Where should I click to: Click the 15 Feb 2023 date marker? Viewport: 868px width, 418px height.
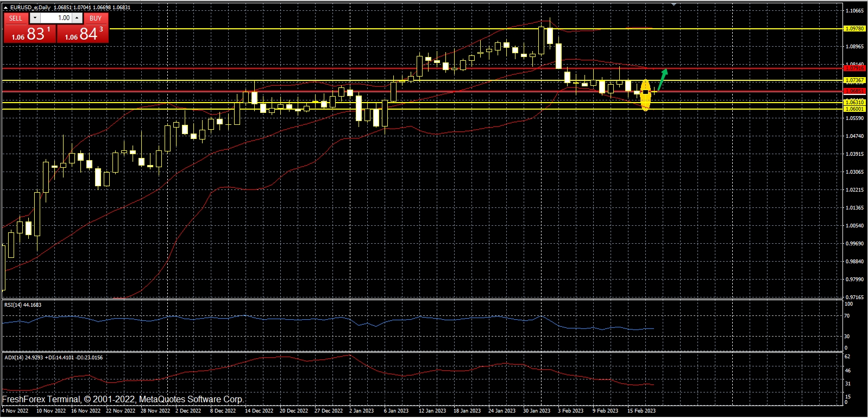641,410
